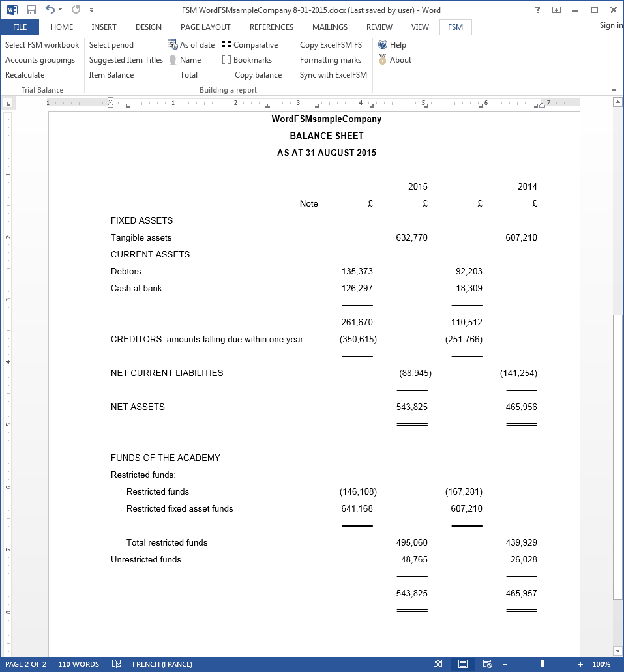Screen dimensions: 624x672
Task: Select the FSM ribbon tab
Action: [x=456, y=27]
